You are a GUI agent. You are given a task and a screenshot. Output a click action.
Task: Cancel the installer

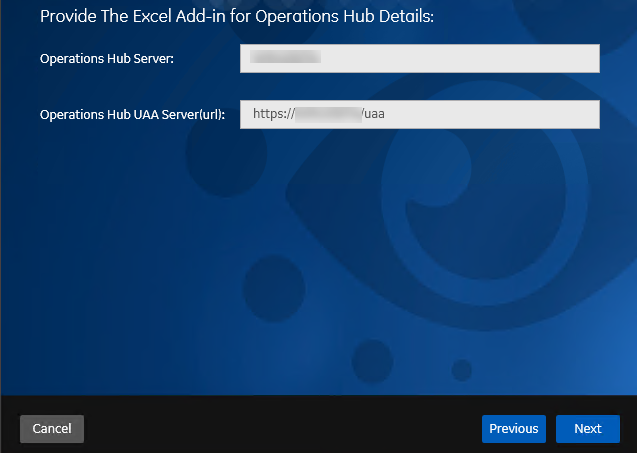pyautogui.click(x=52, y=429)
